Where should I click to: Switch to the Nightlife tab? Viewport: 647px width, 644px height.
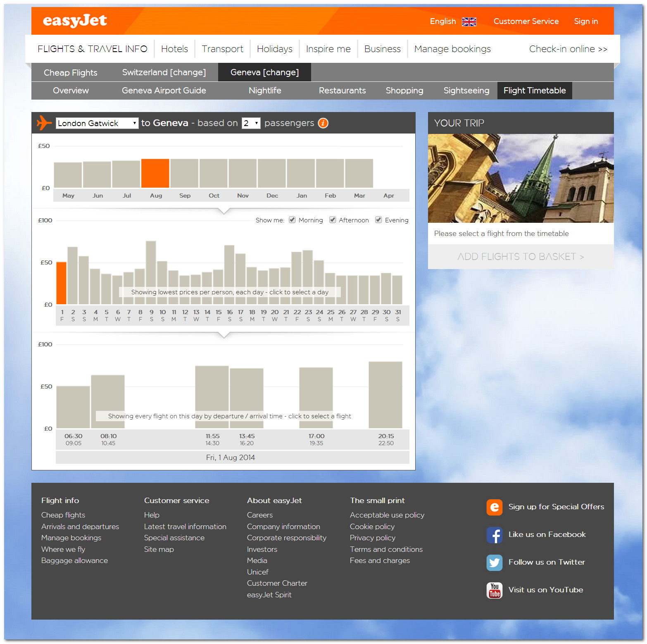265,91
